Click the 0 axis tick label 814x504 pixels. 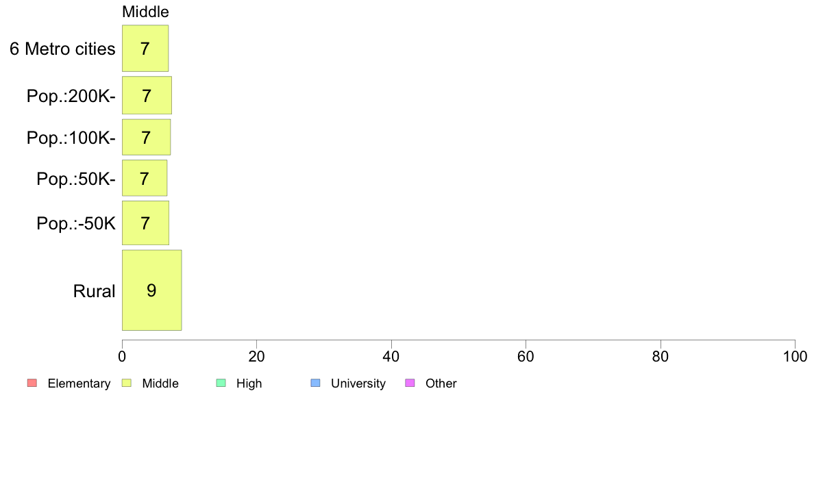coord(122,357)
